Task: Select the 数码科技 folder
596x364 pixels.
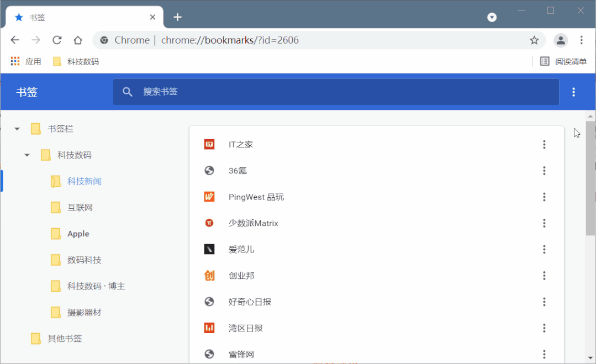Action: [x=76, y=260]
